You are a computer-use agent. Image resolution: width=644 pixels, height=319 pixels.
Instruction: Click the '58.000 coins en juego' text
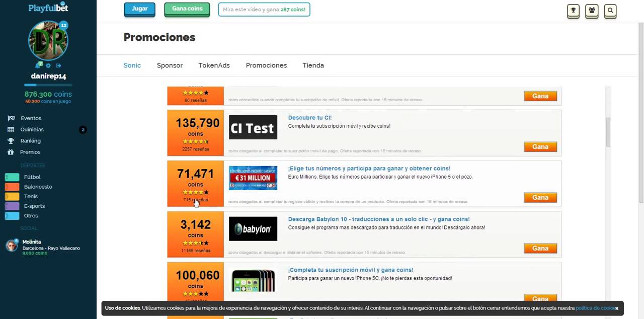pos(48,101)
